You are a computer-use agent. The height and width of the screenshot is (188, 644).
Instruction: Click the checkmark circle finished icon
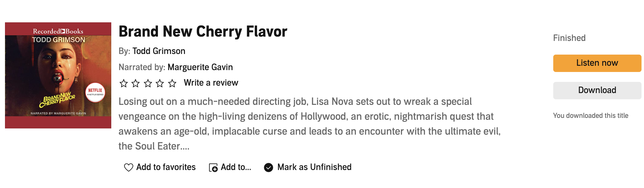[269, 168]
